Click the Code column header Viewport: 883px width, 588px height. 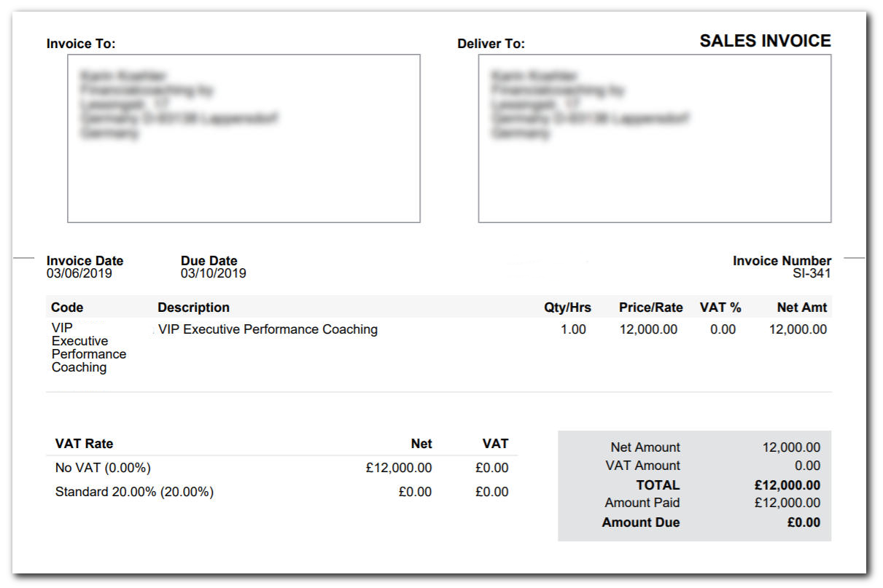pos(67,307)
